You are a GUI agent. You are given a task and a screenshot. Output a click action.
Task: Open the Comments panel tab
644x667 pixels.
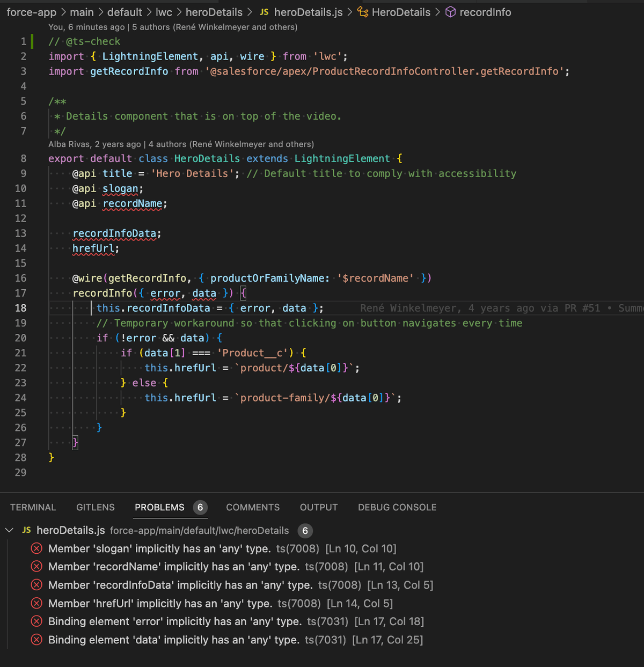(253, 507)
